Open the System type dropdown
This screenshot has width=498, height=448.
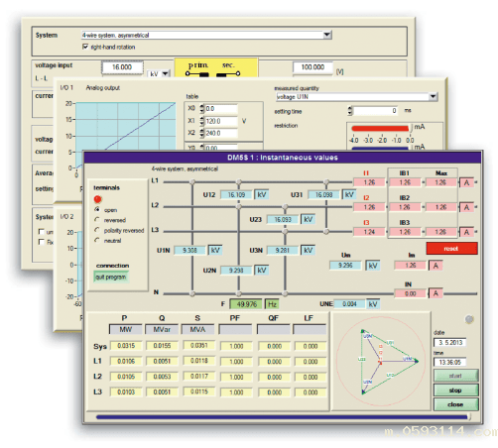[x=327, y=35]
